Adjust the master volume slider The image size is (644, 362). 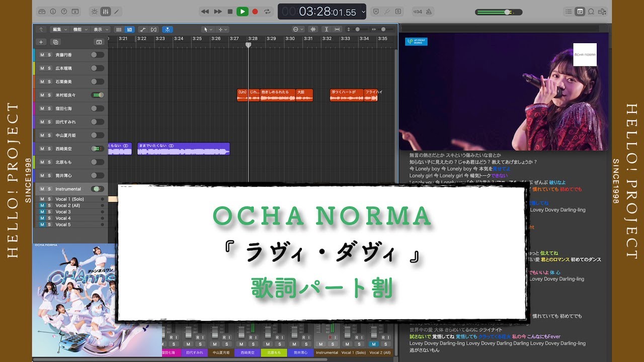pos(507,12)
